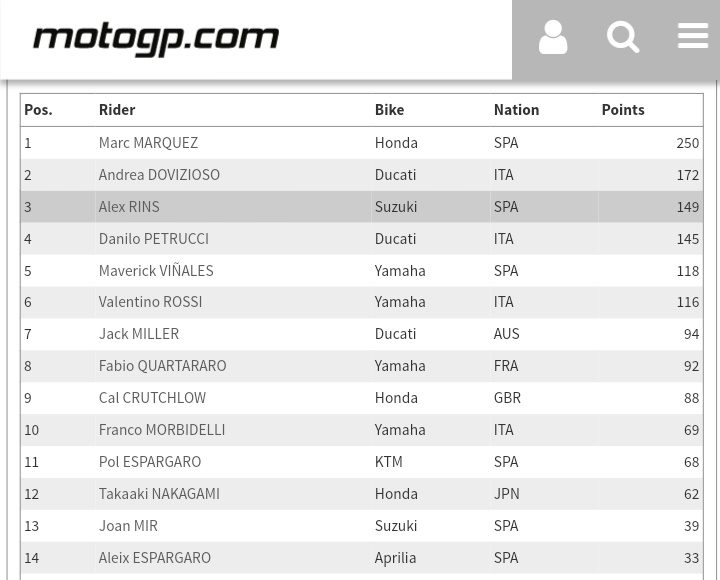The width and height of the screenshot is (720, 580).
Task: Click the search magnifier icon
Action: click(623, 38)
